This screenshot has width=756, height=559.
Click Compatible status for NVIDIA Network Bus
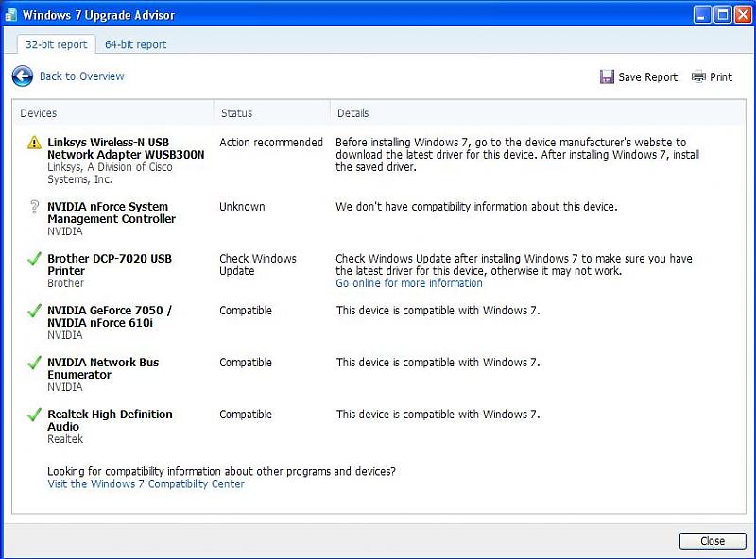(246, 363)
